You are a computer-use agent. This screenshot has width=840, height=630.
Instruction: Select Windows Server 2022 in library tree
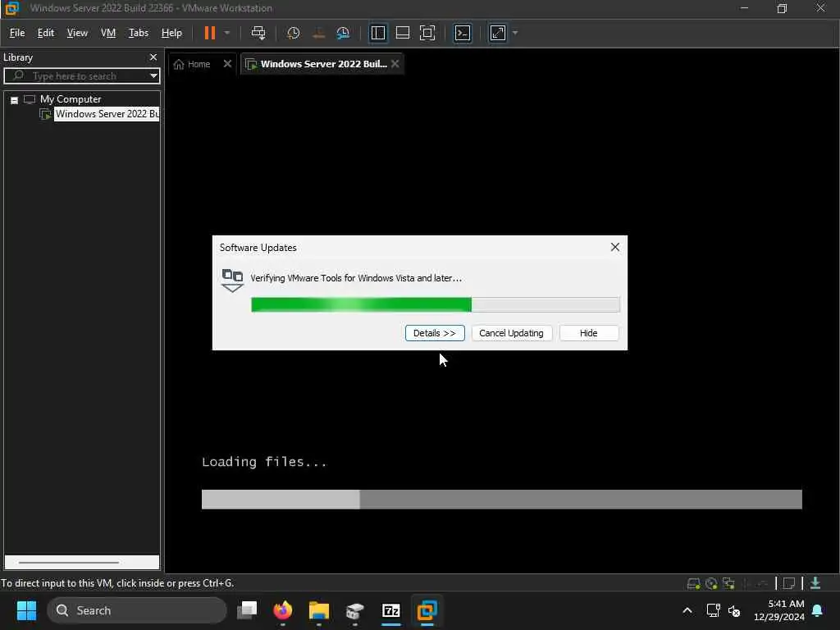(107, 114)
